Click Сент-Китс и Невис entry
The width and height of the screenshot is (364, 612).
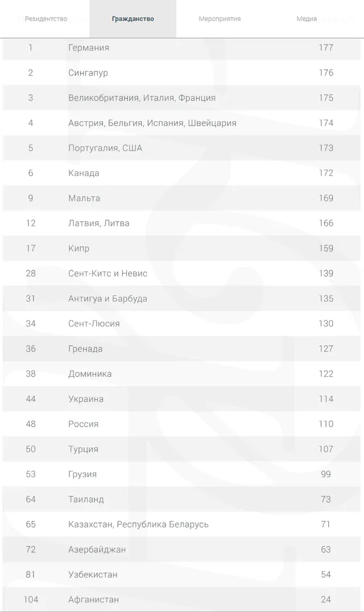point(107,273)
